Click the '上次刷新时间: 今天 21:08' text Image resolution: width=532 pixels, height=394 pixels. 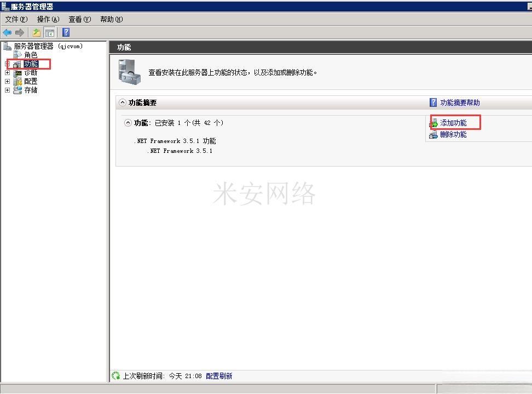(x=162, y=376)
